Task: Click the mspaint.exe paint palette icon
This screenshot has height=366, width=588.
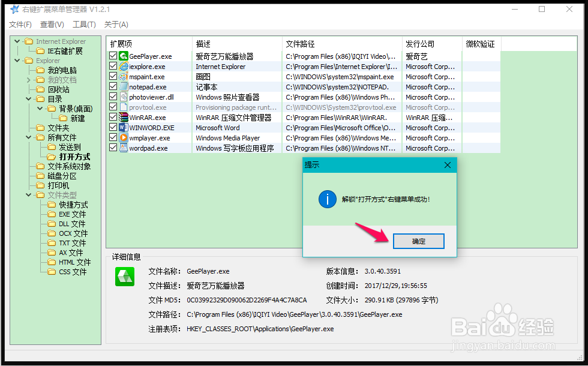Action: 124,77
